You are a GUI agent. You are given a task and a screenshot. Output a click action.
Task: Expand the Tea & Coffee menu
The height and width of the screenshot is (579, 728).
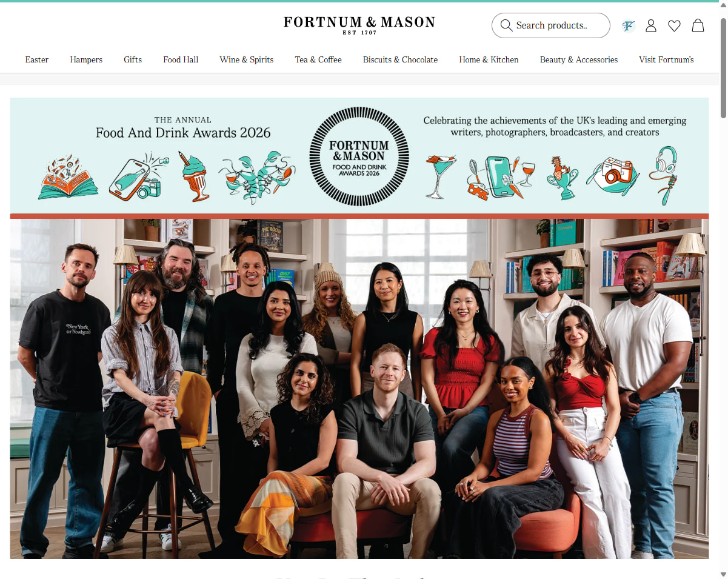pos(318,59)
